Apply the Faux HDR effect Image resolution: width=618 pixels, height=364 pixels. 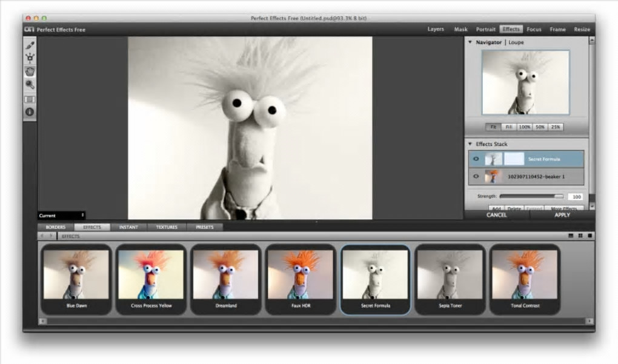(x=301, y=279)
